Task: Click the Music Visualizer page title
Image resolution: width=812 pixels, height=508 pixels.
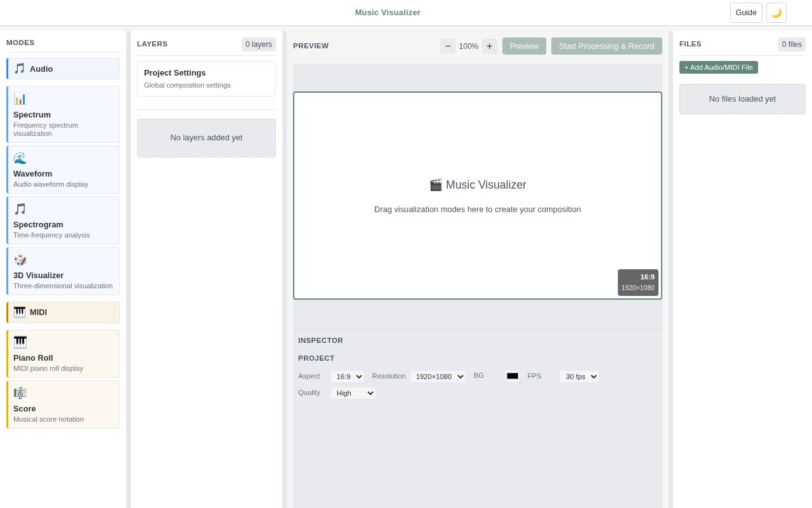Action: click(x=388, y=13)
